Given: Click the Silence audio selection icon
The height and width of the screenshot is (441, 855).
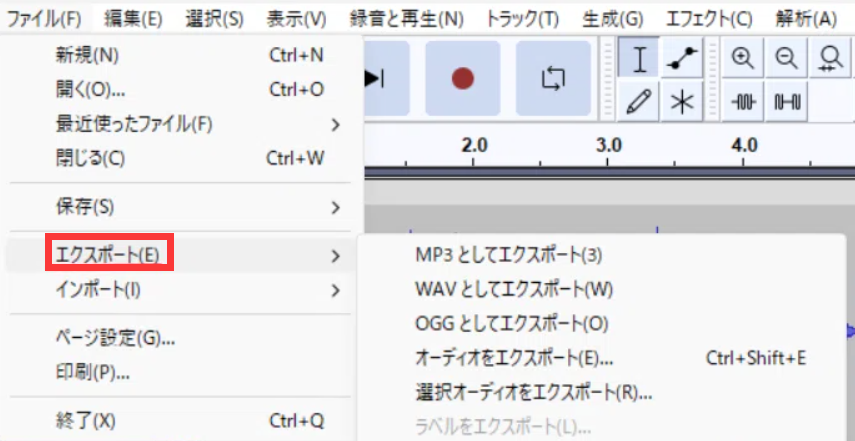Looking at the screenshot, I should click(786, 101).
